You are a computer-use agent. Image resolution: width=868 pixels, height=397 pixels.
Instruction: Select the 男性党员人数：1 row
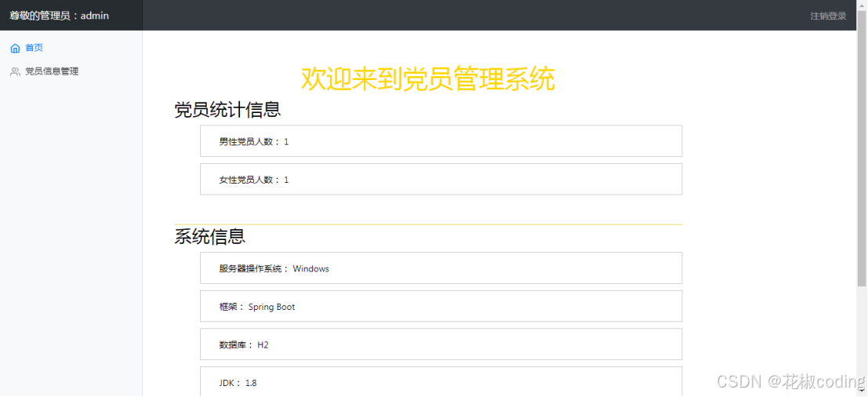(x=441, y=141)
